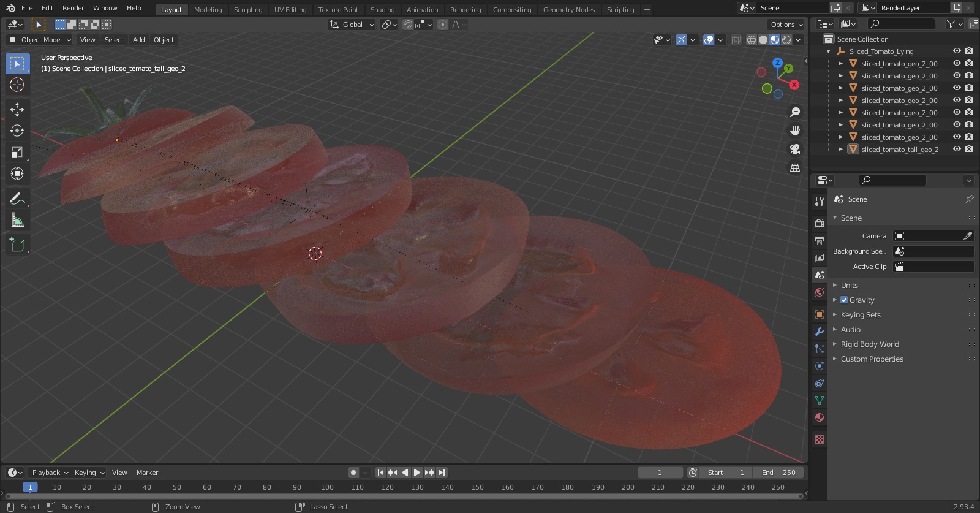The height and width of the screenshot is (513, 980).
Task: Click the Zoom view magnifier icon
Action: [x=795, y=112]
